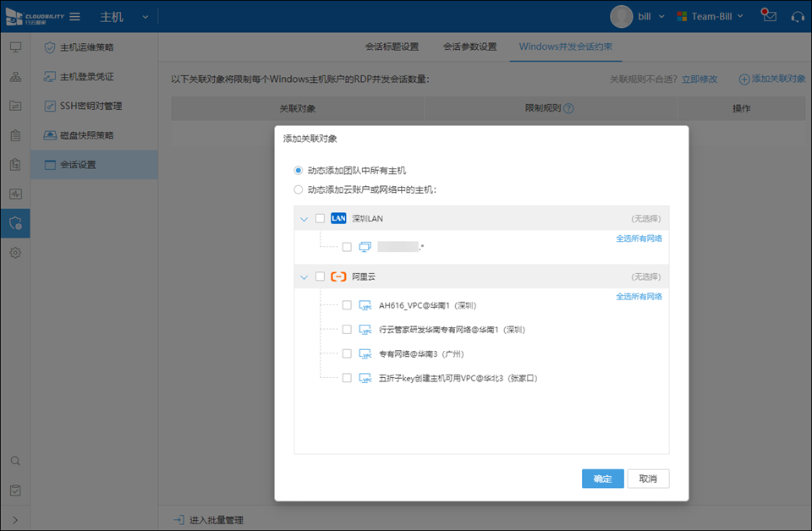Click the headset support icon
The image size is (812, 531).
pos(797,16)
